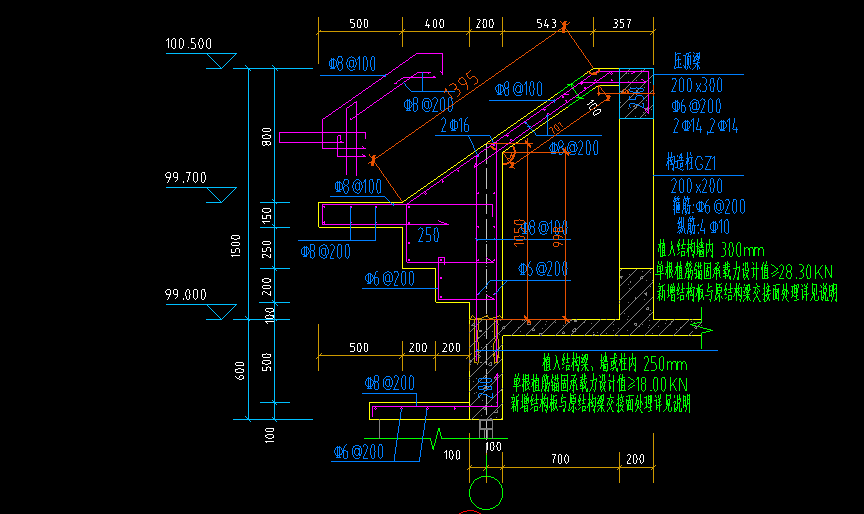Select the 2Φ16 rebar label
864x514 pixels.
point(453,126)
